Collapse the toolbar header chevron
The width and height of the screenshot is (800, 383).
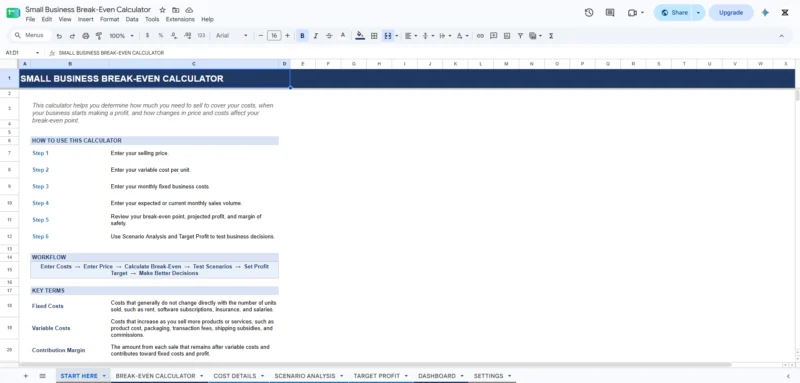coord(781,36)
